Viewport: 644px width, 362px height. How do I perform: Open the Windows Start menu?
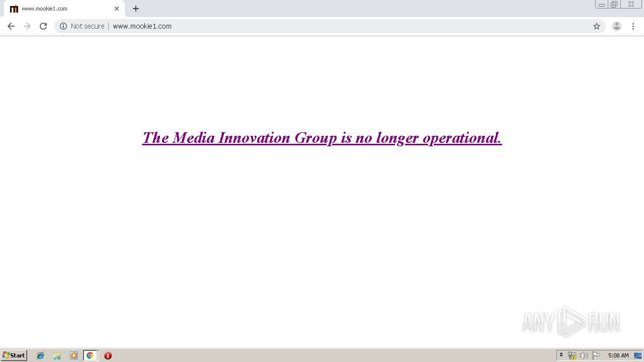tap(14, 355)
